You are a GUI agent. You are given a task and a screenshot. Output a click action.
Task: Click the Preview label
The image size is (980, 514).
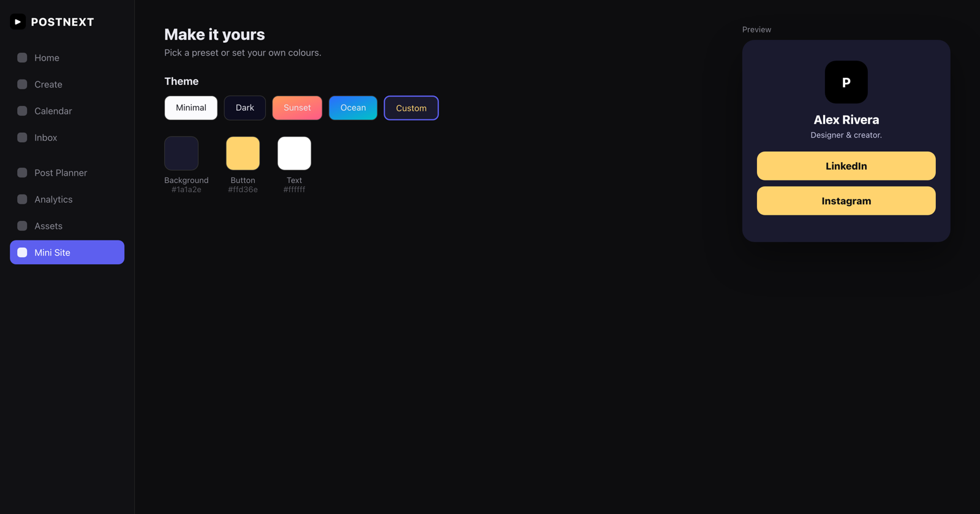click(756, 29)
